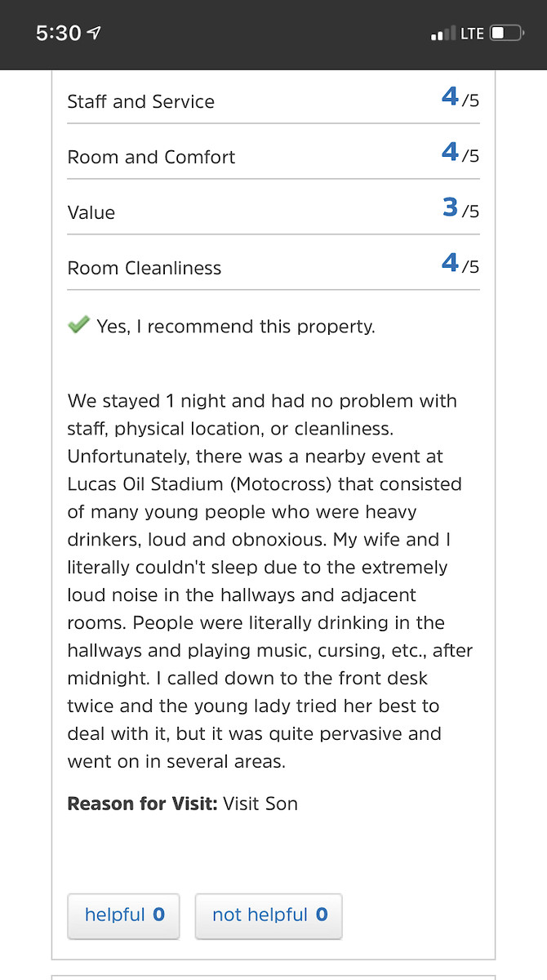Click the 4/5 Staff and Service score

point(460,98)
